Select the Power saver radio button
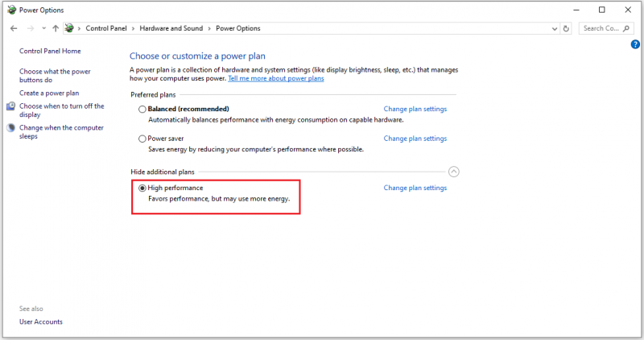This screenshot has width=644, height=340. pyautogui.click(x=142, y=139)
